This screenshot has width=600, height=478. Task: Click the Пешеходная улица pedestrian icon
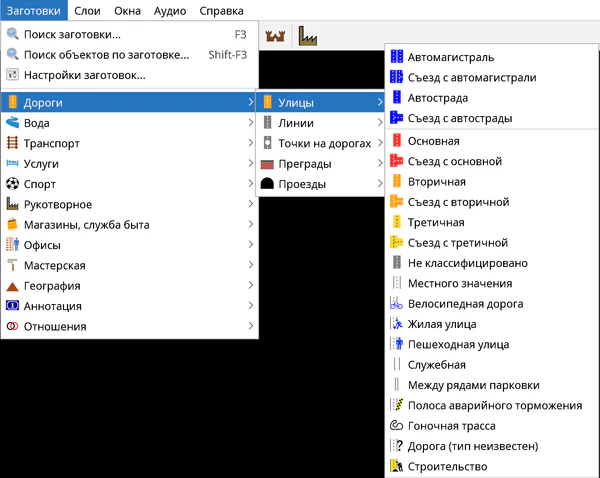click(397, 344)
